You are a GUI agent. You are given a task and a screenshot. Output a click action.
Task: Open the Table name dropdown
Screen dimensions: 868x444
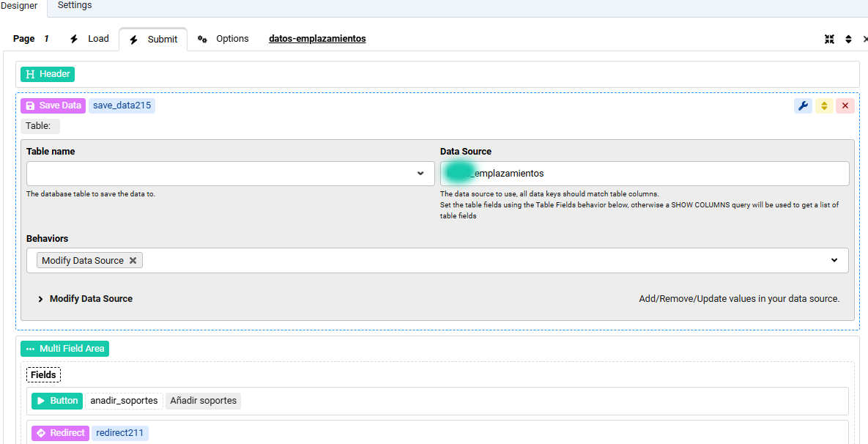tap(230, 174)
